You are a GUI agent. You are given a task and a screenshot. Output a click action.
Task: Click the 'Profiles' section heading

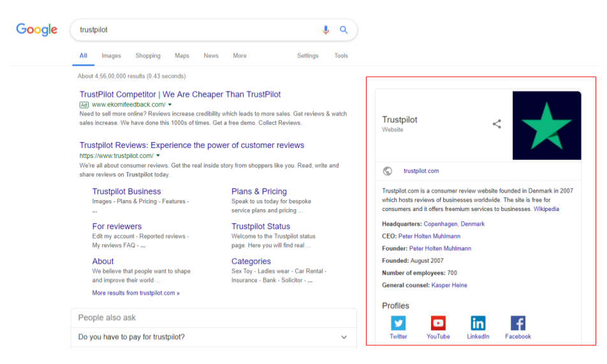pyautogui.click(x=395, y=305)
